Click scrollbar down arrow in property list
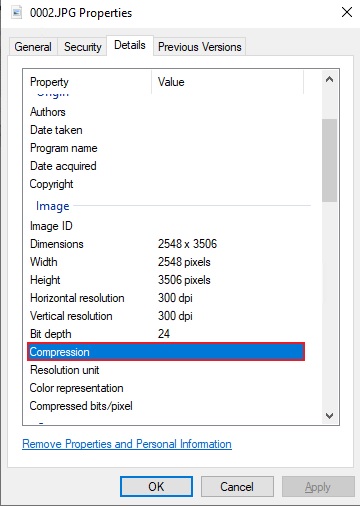360x506 pixels. (x=329, y=416)
